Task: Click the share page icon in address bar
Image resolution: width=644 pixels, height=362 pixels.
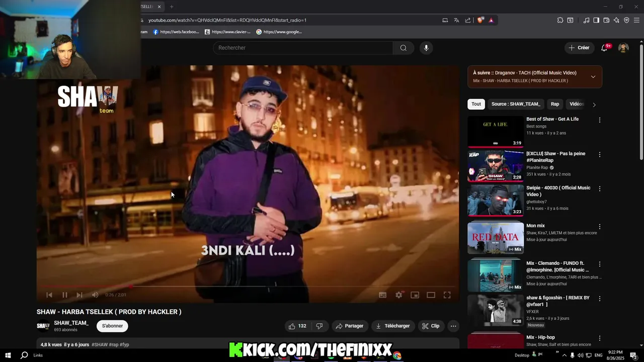Action: tap(468, 20)
